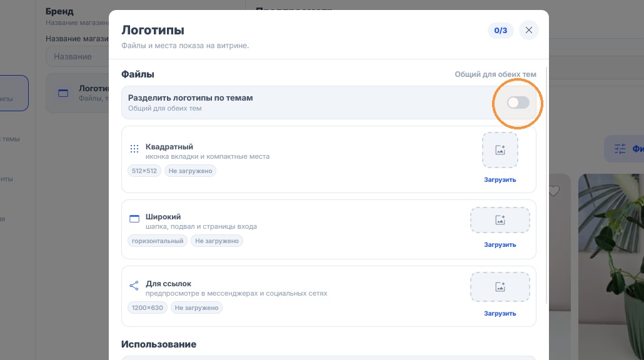This screenshot has height=360, width=644.
Task: Click Загрузить link under Квадратный logo
Action: [x=500, y=180]
